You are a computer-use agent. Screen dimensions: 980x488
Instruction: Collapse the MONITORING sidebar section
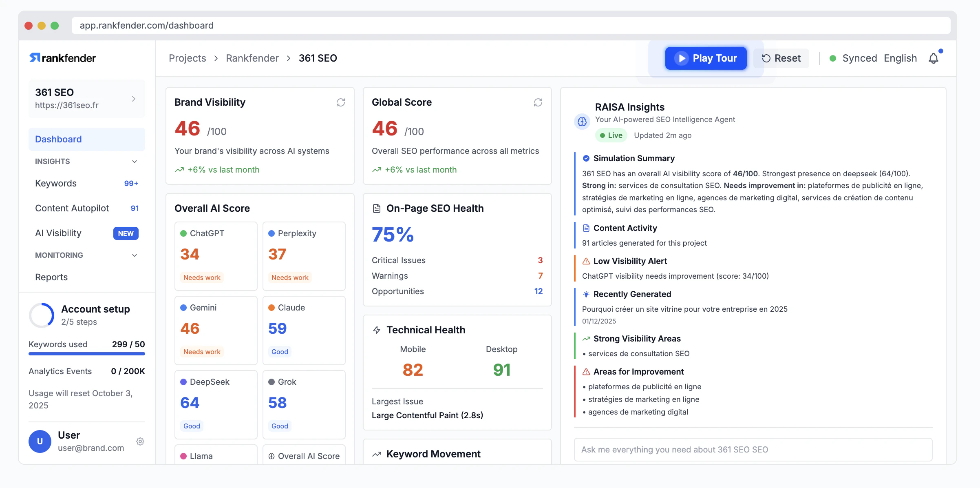(135, 255)
